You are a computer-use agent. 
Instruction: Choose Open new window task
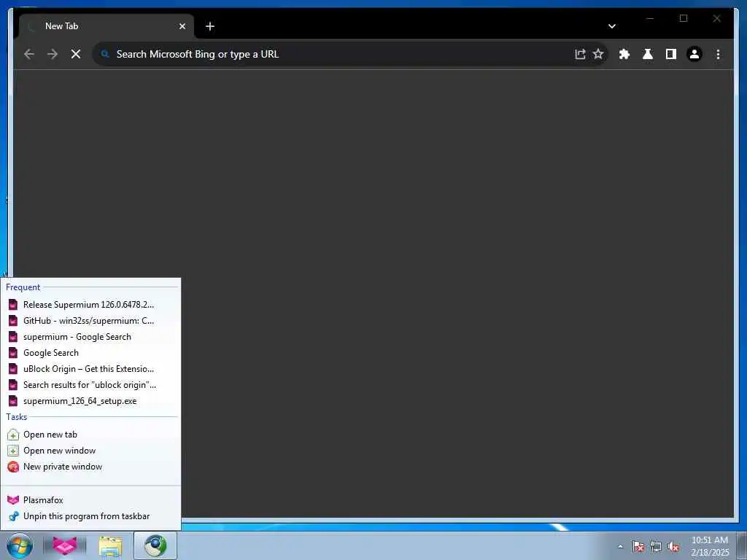(x=90, y=451)
